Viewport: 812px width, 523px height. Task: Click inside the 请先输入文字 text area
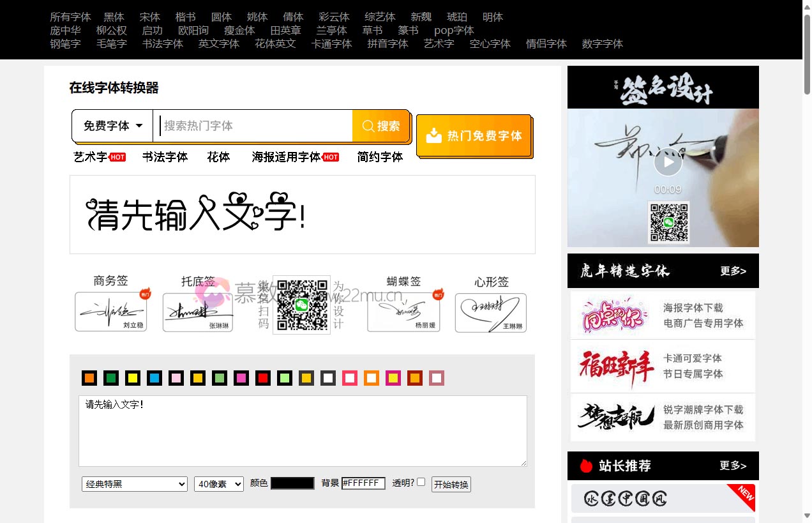click(x=303, y=430)
